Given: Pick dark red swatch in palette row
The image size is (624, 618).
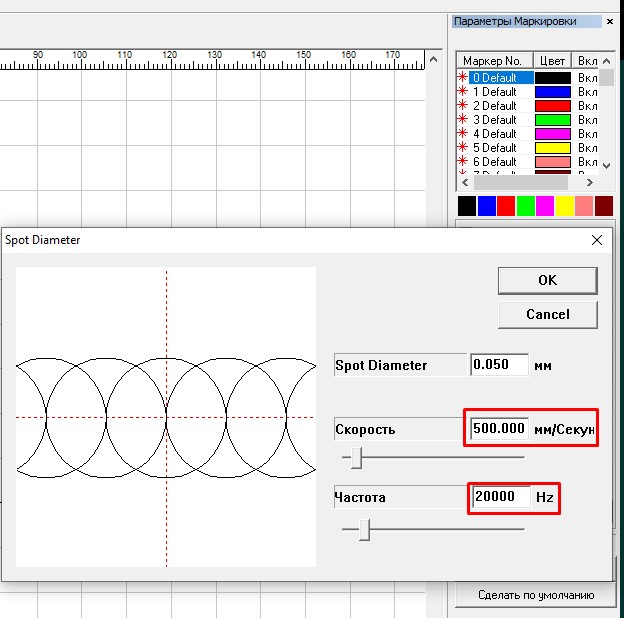Looking at the screenshot, I should pos(603,206).
